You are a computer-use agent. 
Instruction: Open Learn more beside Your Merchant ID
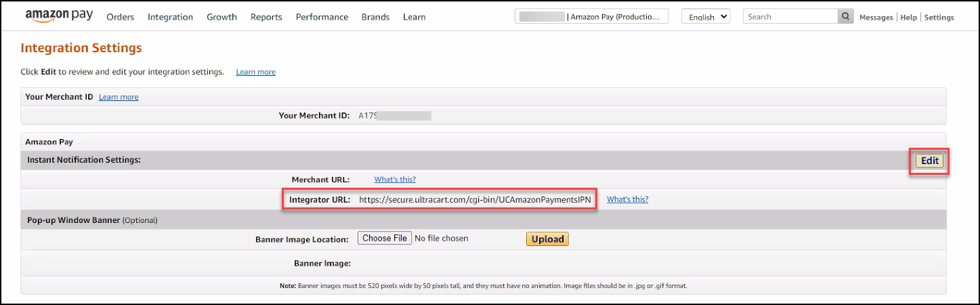click(119, 97)
